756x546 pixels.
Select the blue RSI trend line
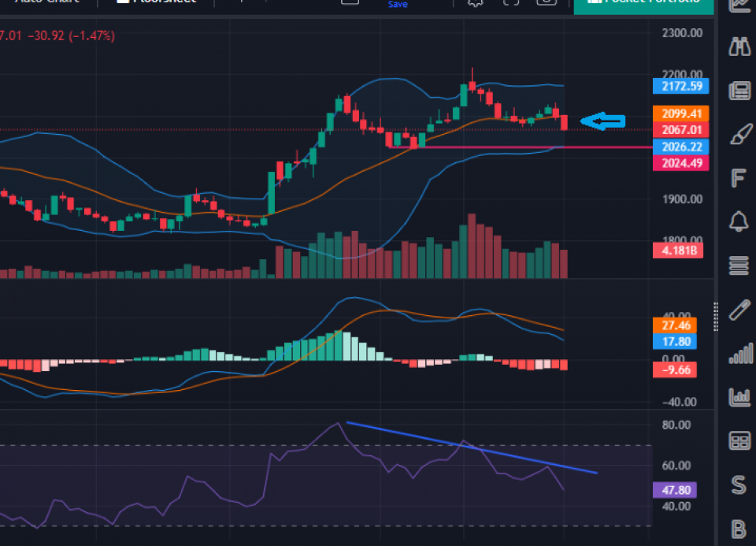(472, 448)
